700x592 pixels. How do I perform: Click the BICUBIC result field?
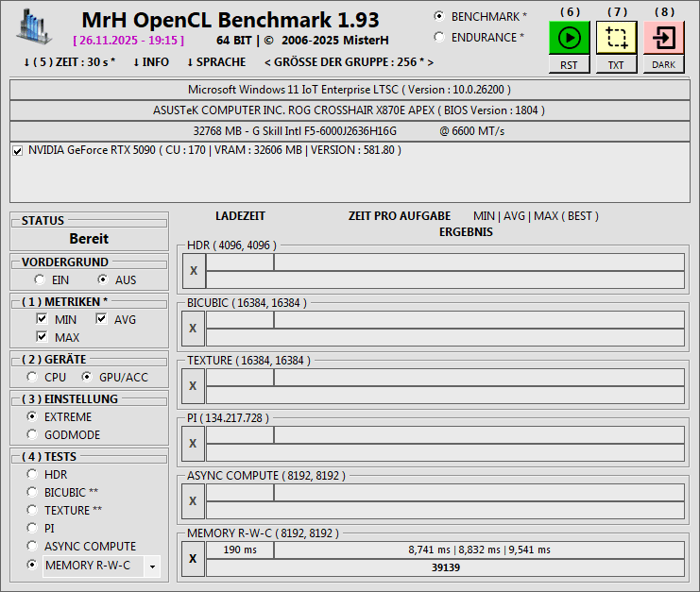(x=445, y=338)
